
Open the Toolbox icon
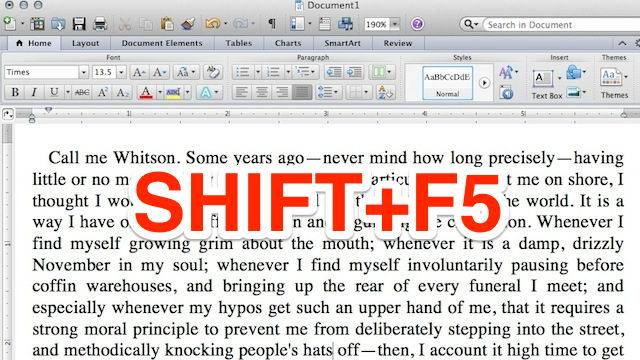[325, 24]
